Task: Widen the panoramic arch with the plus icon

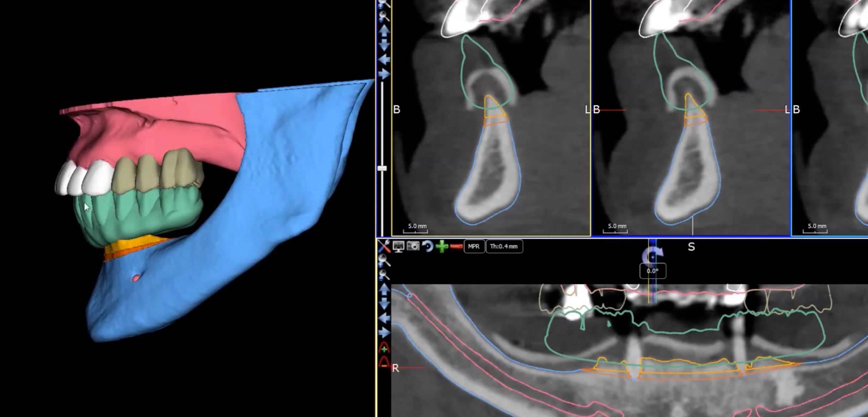Action: click(x=384, y=347)
